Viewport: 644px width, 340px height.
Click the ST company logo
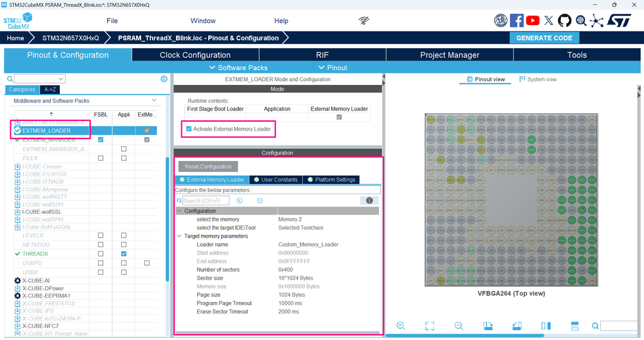(x=619, y=21)
